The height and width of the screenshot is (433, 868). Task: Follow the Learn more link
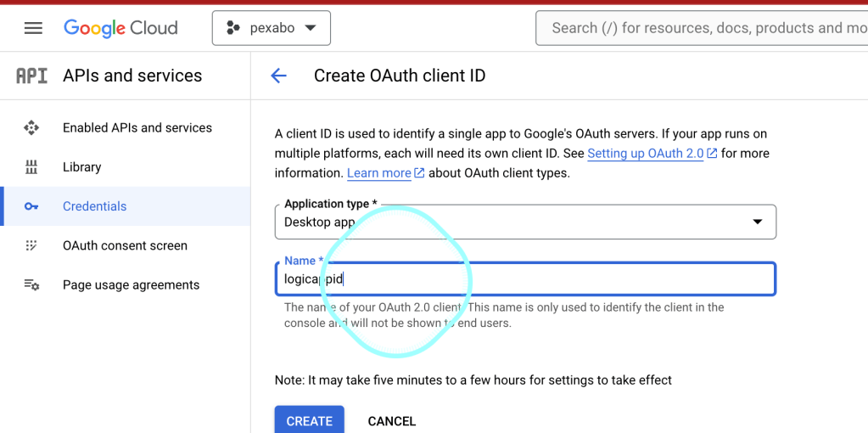point(379,173)
